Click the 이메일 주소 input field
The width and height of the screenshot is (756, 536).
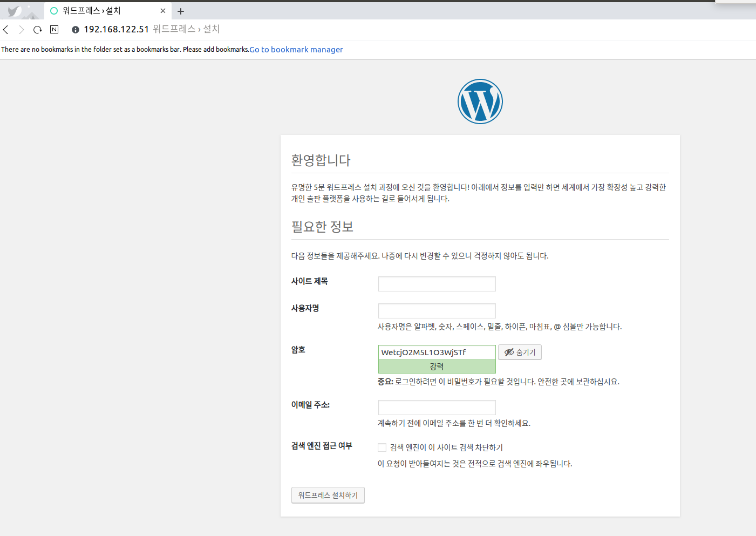click(x=437, y=408)
